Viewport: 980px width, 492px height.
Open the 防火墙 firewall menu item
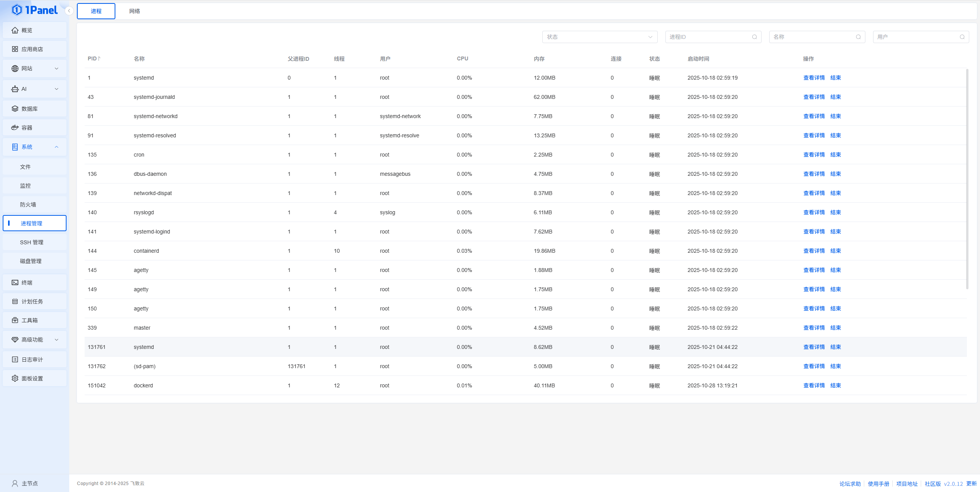tap(28, 205)
